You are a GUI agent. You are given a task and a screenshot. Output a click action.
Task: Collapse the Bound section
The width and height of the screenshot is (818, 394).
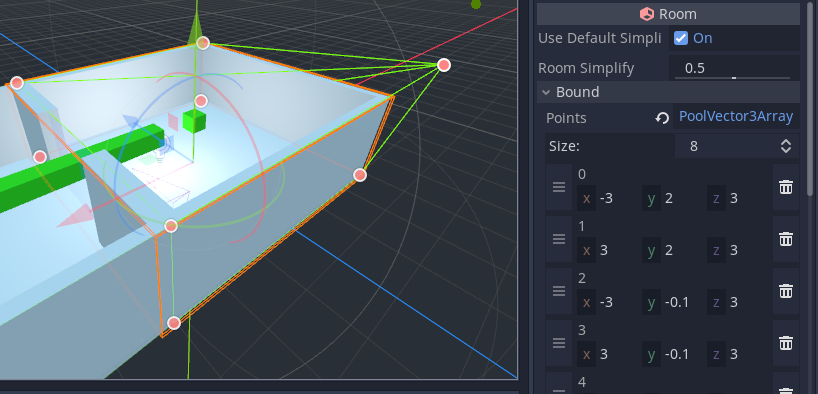(x=546, y=92)
